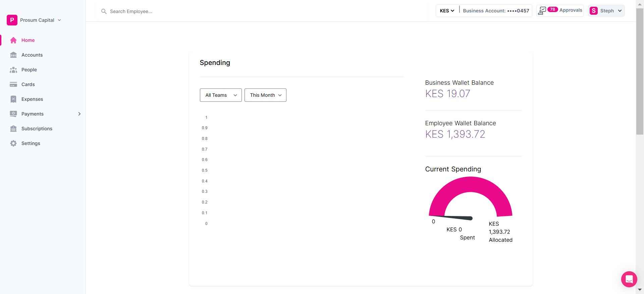Click the Settings gear icon

pos(13,143)
